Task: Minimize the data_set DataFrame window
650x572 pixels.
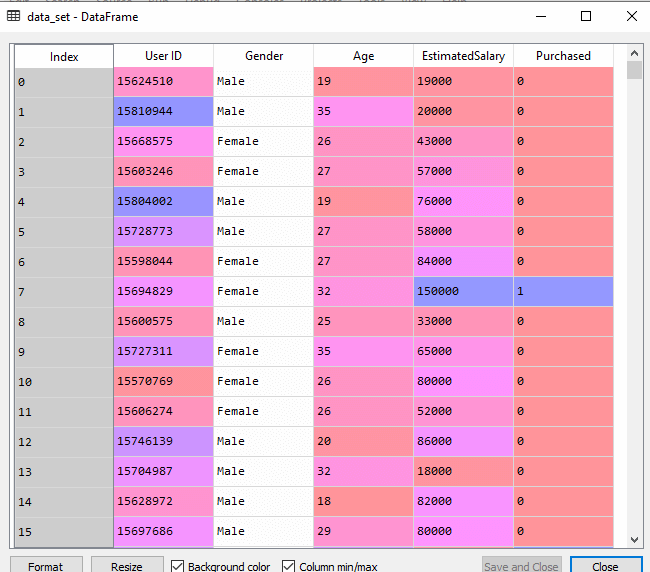Action: click(x=540, y=16)
